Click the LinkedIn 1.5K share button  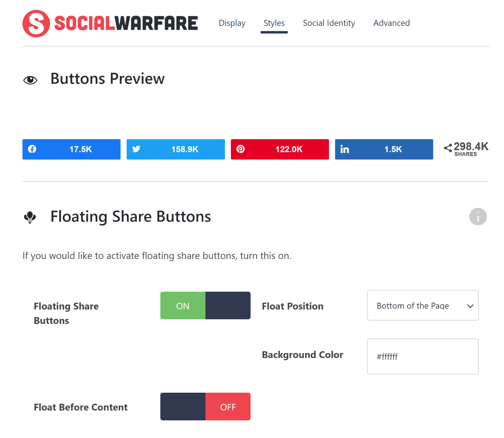pos(384,149)
